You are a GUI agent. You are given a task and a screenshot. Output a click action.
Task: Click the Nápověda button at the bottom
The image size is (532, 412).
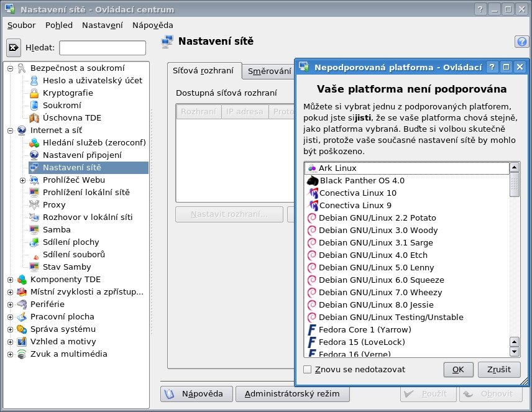tap(196, 394)
